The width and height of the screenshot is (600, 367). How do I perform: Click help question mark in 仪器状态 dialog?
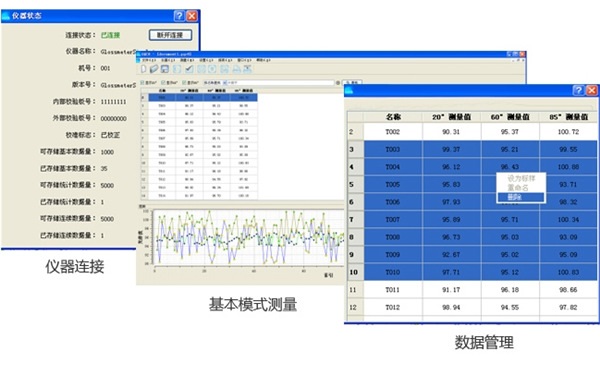point(179,16)
